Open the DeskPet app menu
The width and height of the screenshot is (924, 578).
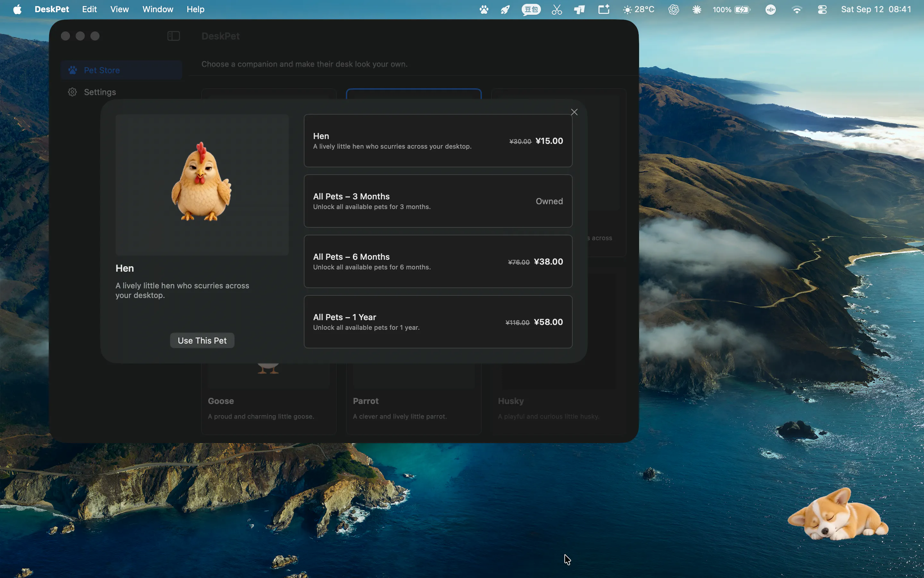pyautogui.click(x=52, y=9)
